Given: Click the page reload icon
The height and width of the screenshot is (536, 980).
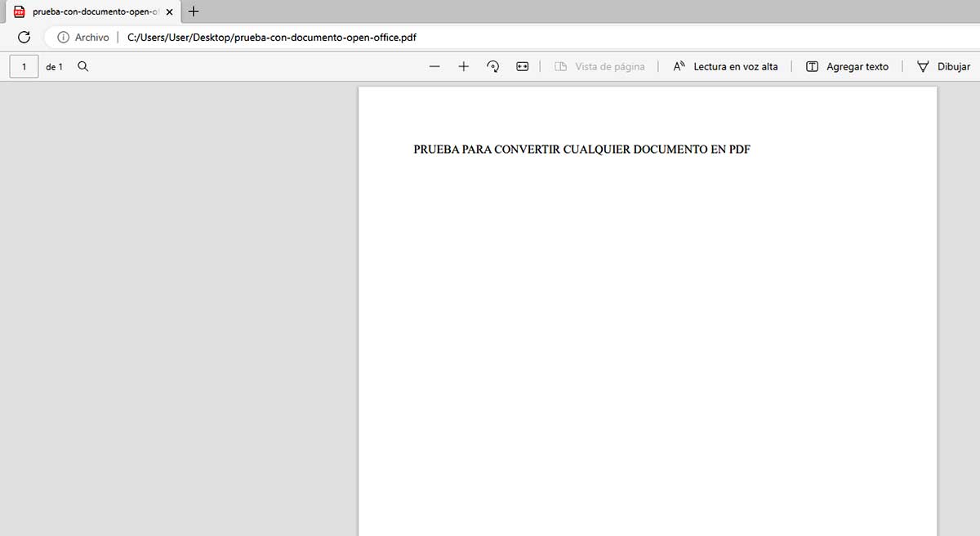Looking at the screenshot, I should (24, 37).
